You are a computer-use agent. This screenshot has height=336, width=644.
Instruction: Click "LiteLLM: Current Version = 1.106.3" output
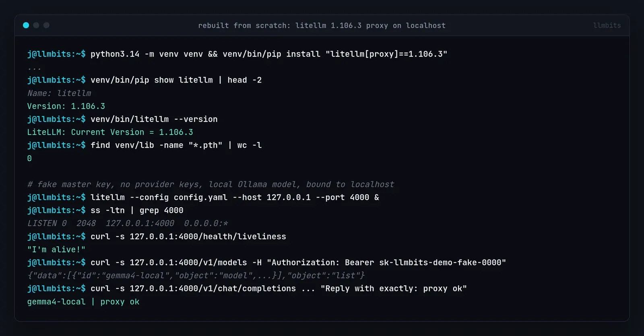(x=110, y=132)
